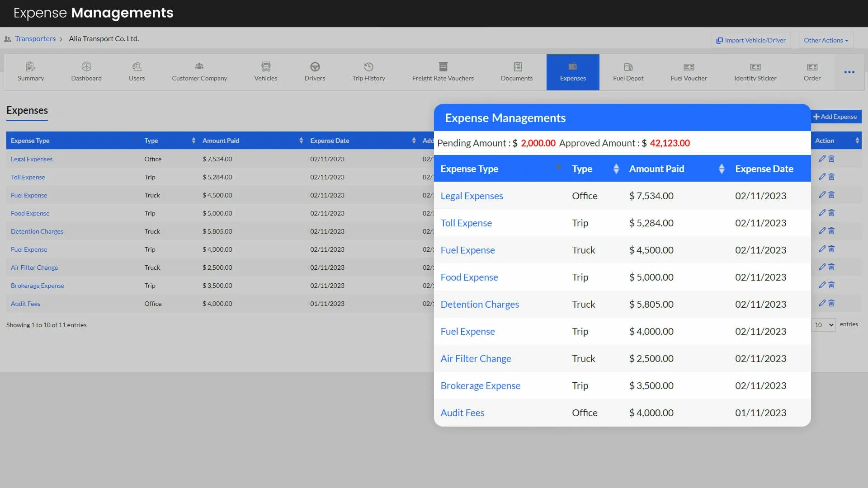Viewport: 868px width, 488px height.
Task: Sort table by Amount Paid column arrows
Action: 301,141
